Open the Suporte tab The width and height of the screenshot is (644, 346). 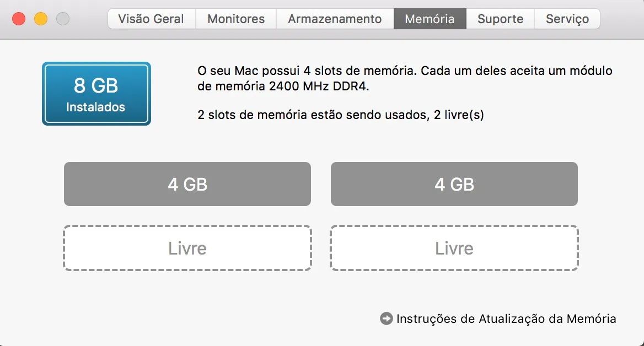click(x=500, y=18)
